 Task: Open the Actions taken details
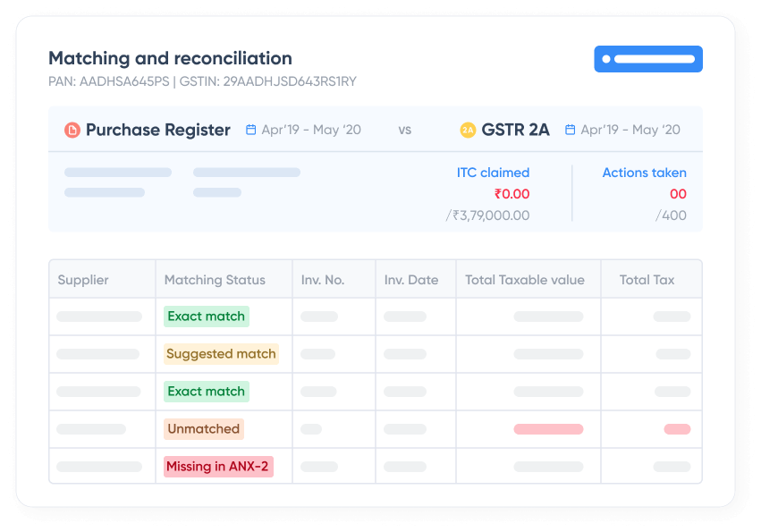(644, 173)
